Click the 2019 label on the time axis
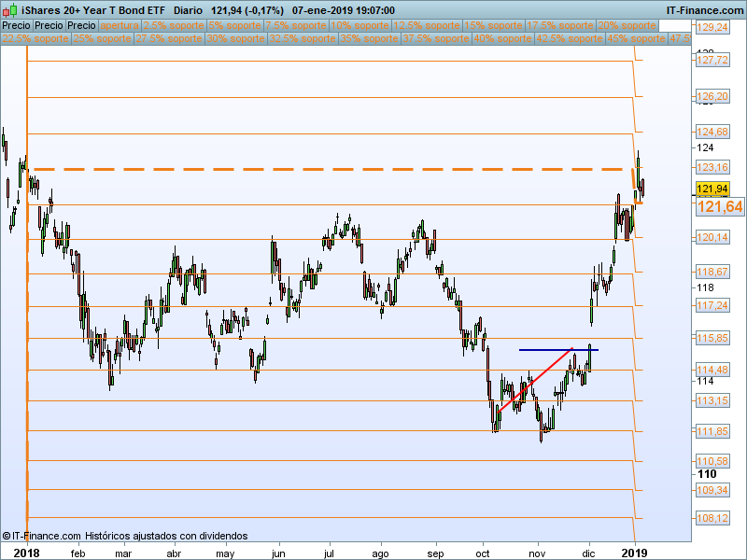Image resolution: width=747 pixels, height=560 pixels. [634, 553]
